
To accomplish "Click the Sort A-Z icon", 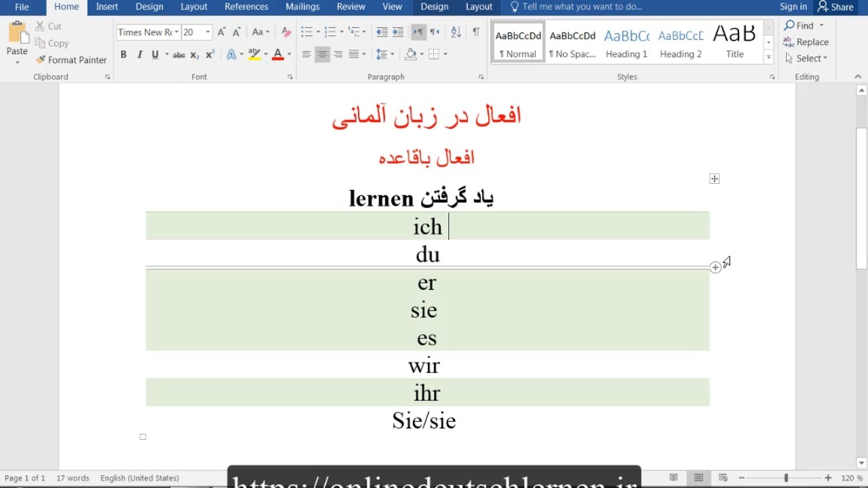I will 456,33.
